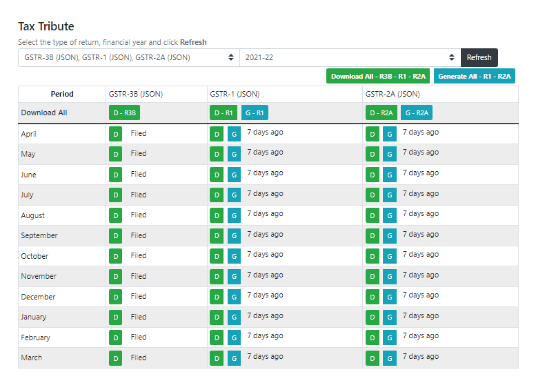Click the Download All row label
This screenshot has height=392, width=536.
(x=44, y=112)
